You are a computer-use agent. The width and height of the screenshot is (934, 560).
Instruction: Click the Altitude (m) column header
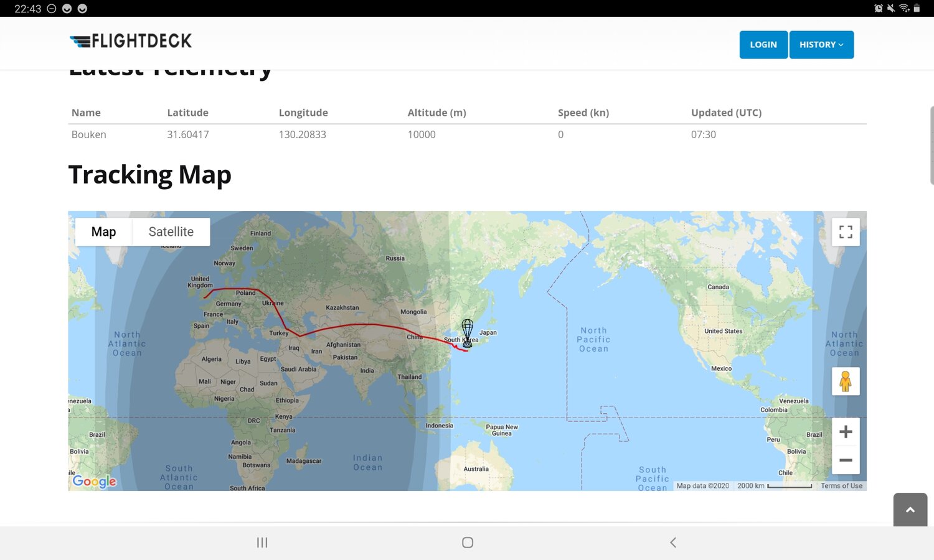pyautogui.click(x=436, y=113)
